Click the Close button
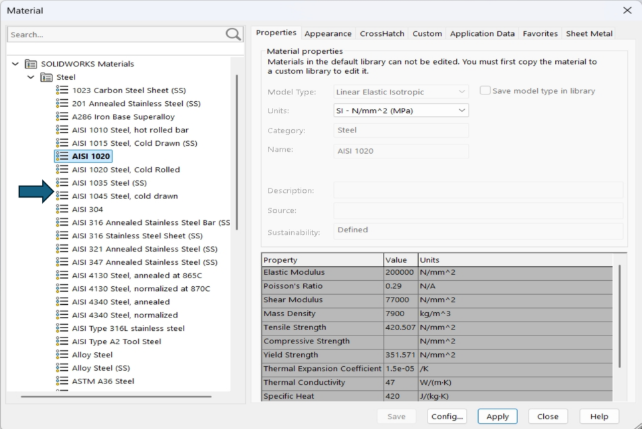 (547, 416)
